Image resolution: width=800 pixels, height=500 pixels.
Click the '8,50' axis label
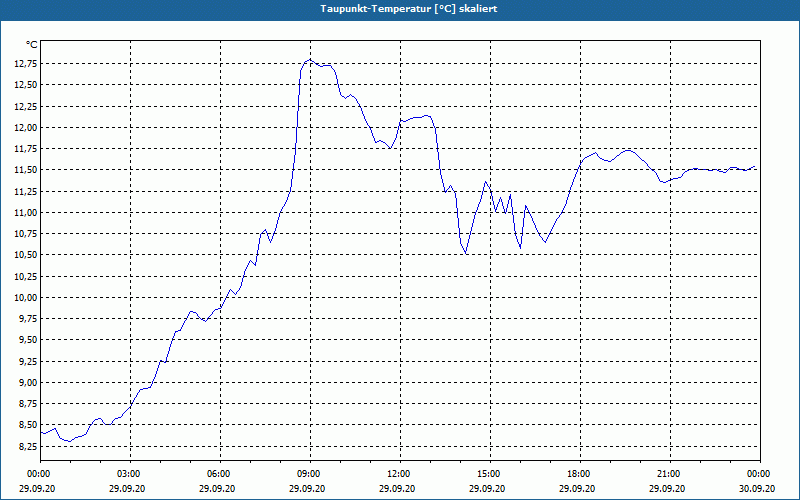pos(27,425)
